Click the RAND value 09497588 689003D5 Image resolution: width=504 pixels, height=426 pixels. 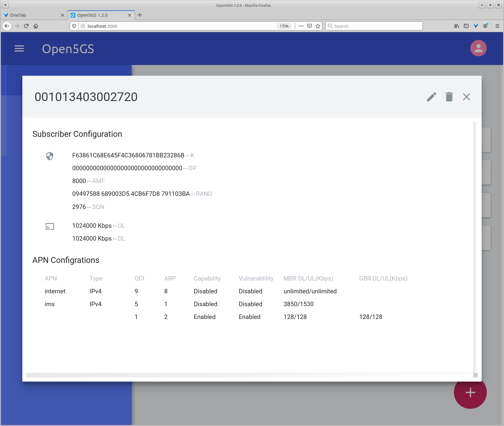click(x=131, y=194)
